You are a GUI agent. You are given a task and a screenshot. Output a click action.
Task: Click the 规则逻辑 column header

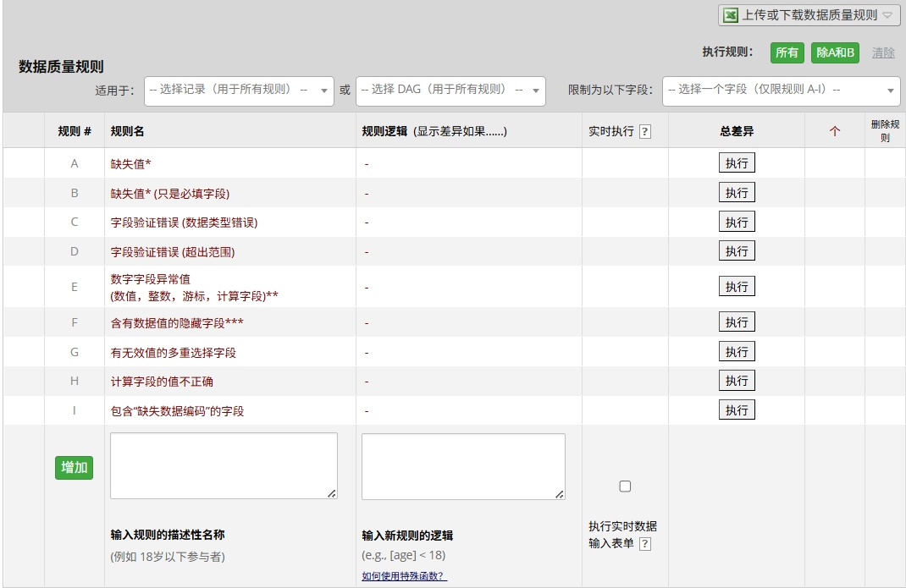tap(434, 131)
